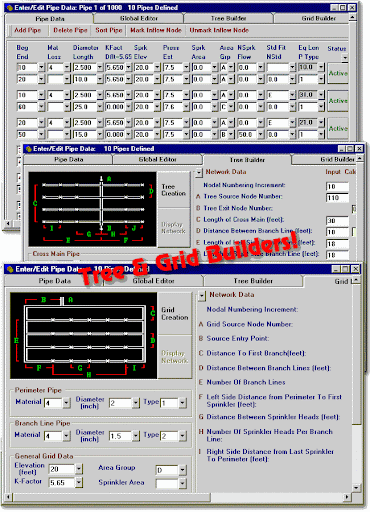Click bottom window title bar app icon
Image resolution: width=370 pixels, height=512 pixels.
[10, 269]
